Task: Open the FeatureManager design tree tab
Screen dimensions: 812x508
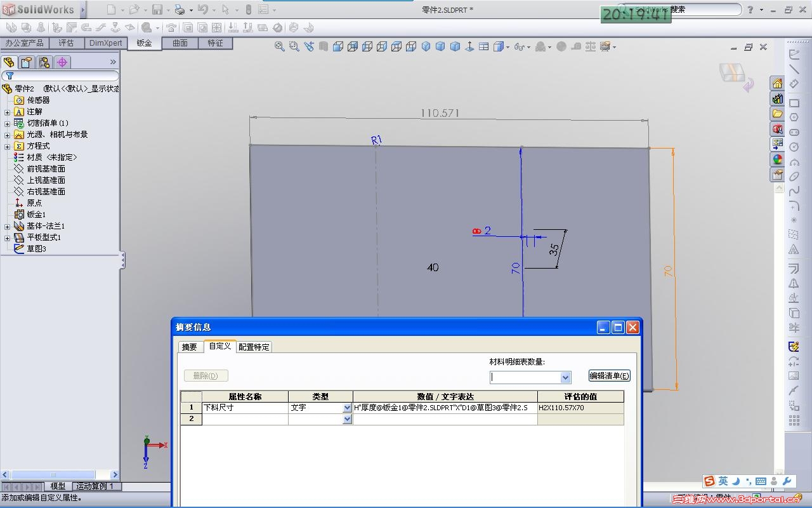Action: click(x=9, y=62)
